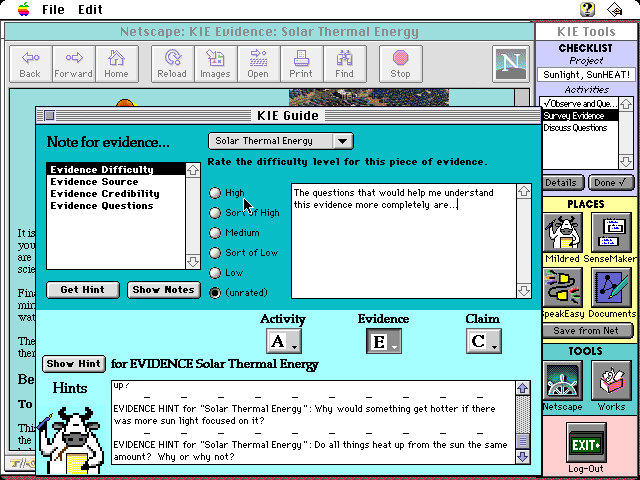This screenshot has height=480, width=640.
Task: Click the help question mark menu icon
Action: click(x=587, y=9)
